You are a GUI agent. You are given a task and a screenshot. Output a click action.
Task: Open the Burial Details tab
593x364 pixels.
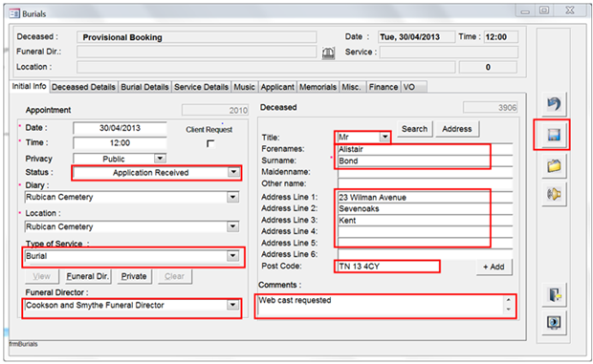[x=144, y=87]
